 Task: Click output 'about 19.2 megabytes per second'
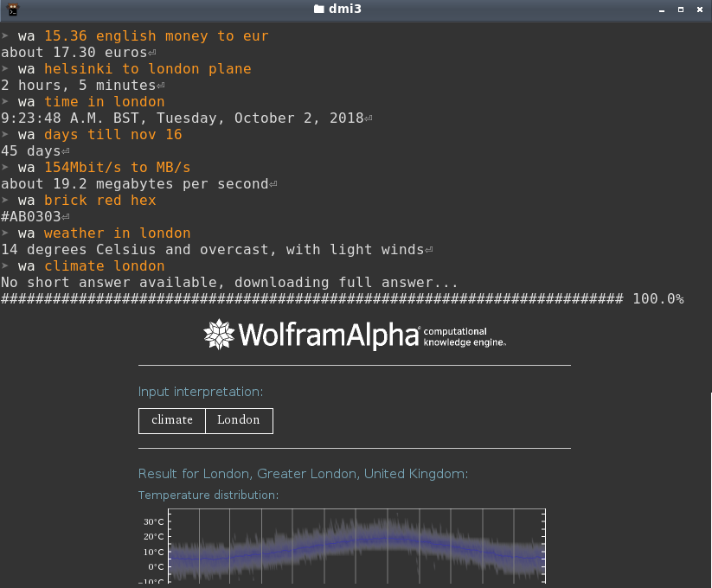pos(135,184)
